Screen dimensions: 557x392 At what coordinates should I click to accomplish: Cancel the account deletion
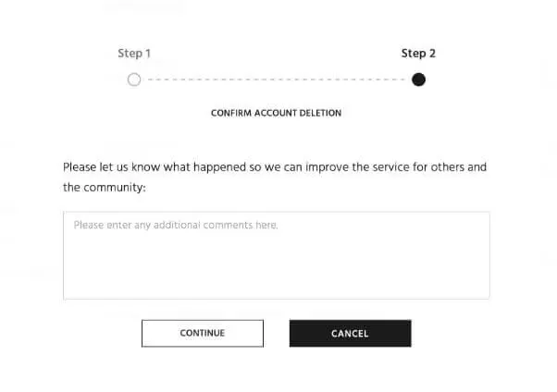pos(351,334)
